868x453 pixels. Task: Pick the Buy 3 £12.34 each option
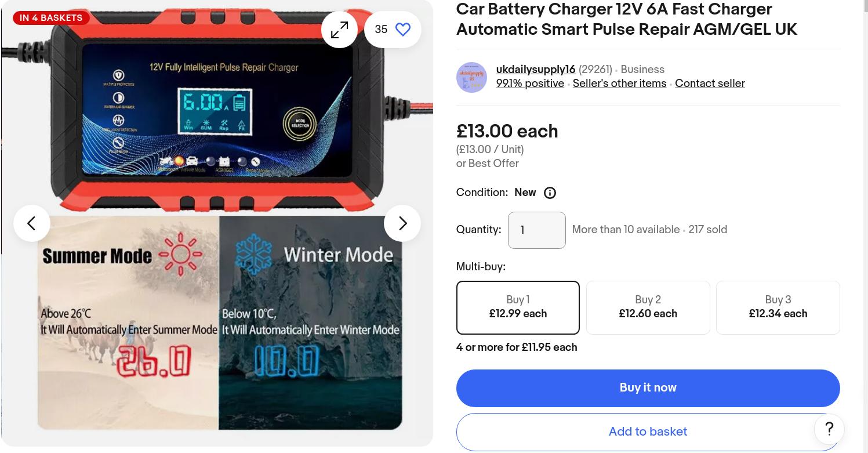(778, 307)
